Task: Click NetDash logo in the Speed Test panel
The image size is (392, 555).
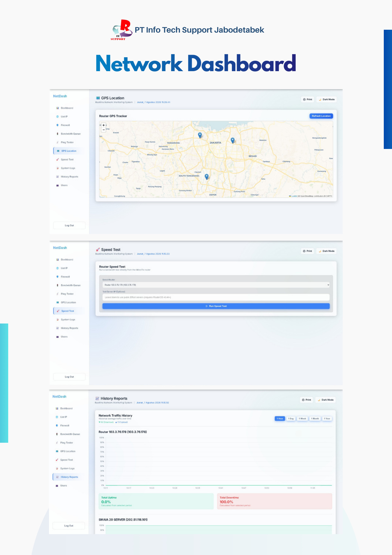Action: click(x=60, y=248)
